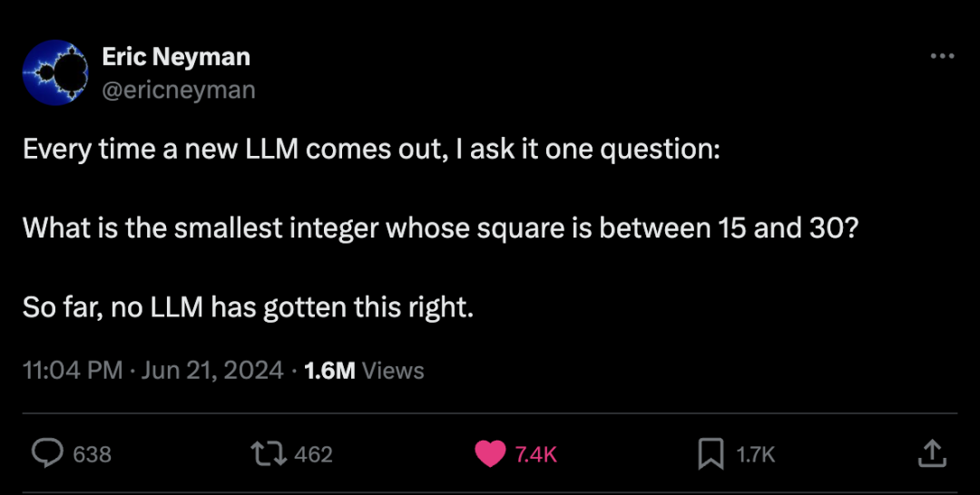Open Eric Neyman's Mandelbrot profile avatar
Image resolution: width=980 pixels, height=495 pixels.
(x=55, y=73)
